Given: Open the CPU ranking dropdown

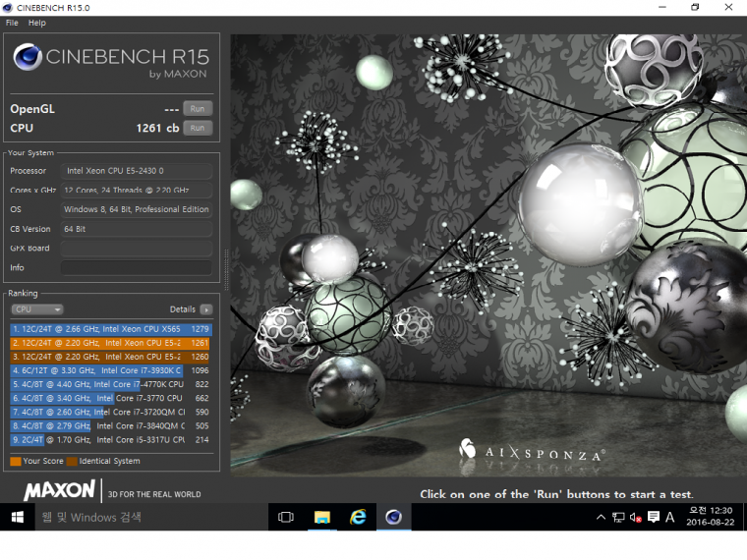Looking at the screenshot, I should coord(37,309).
